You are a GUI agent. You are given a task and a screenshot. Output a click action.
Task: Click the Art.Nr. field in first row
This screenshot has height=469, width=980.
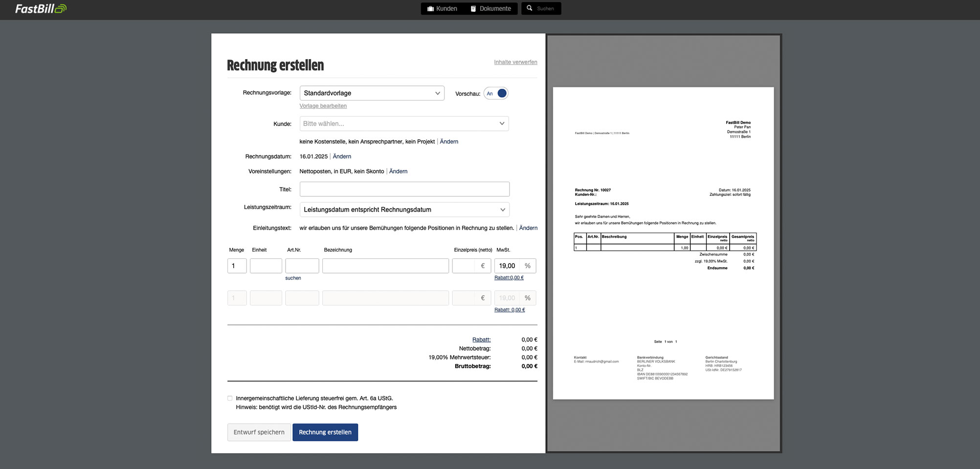coord(302,266)
